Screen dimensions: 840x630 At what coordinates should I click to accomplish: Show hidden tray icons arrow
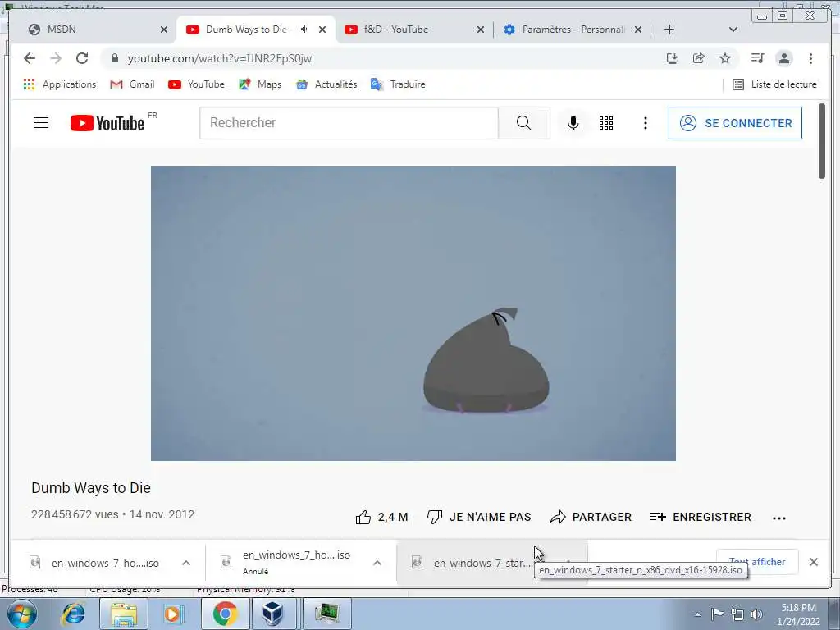pyautogui.click(x=697, y=614)
